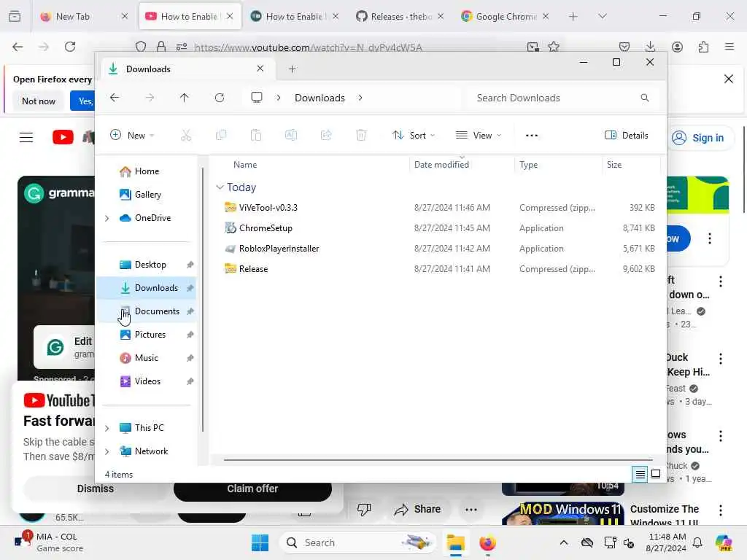Open Firefox application hamburger menu
747x560 pixels.
[x=729, y=47]
